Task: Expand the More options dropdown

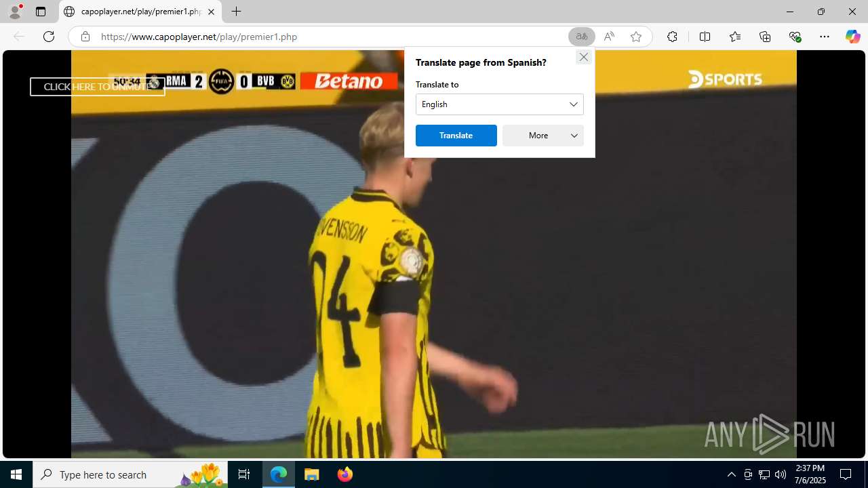Action: (x=543, y=136)
